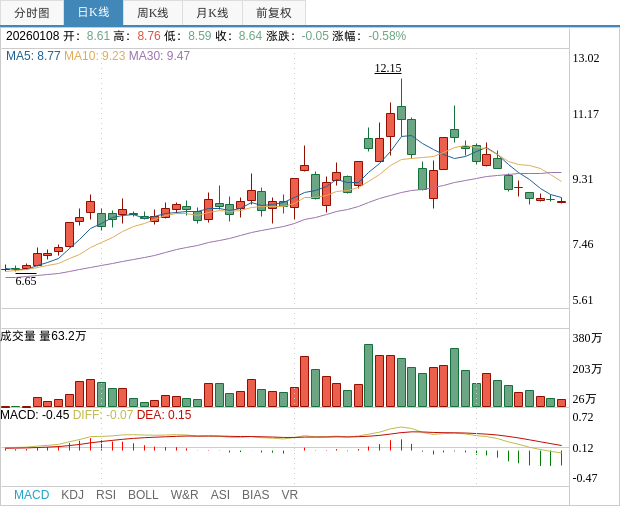The height and width of the screenshot is (506, 620).
Task: Click the 前复权 adjustment option
Action: 273,13
